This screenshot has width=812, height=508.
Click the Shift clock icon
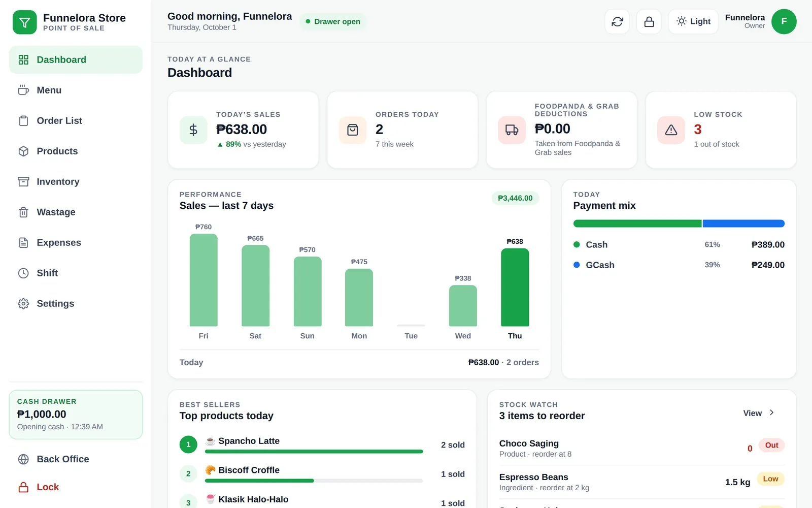coord(23,273)
